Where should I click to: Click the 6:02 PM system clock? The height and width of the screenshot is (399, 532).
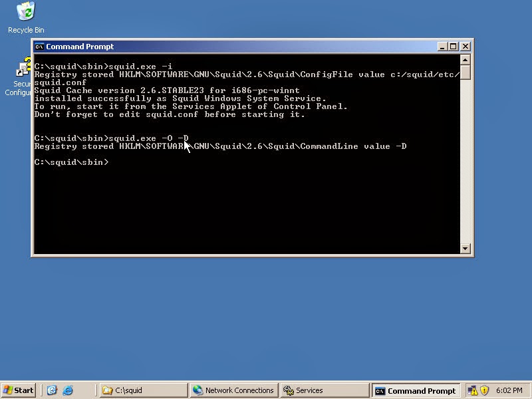pyautogui.click(x=509, y=390)
